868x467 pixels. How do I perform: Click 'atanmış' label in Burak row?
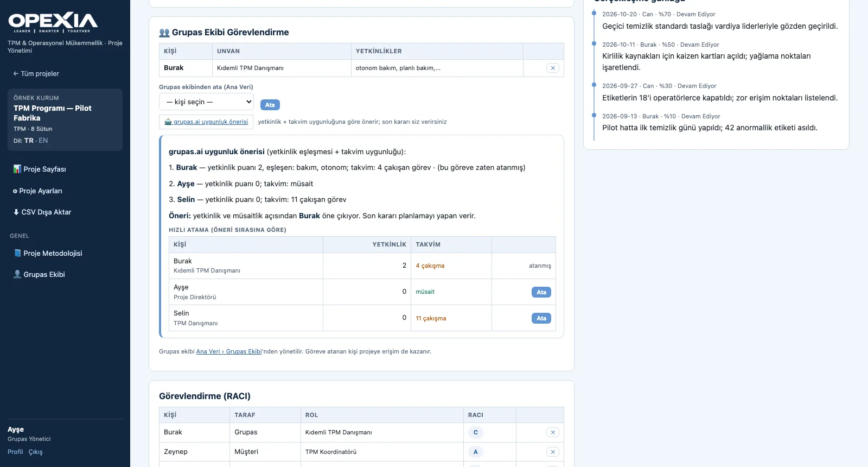540,266
